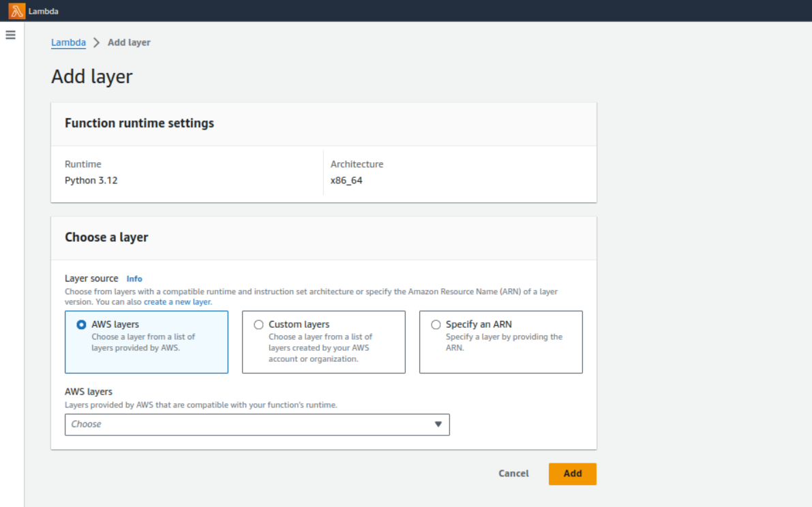812x507 pixels.
Task: Click the breadcrumb chevron separator
Action: [x=97, y=42]
